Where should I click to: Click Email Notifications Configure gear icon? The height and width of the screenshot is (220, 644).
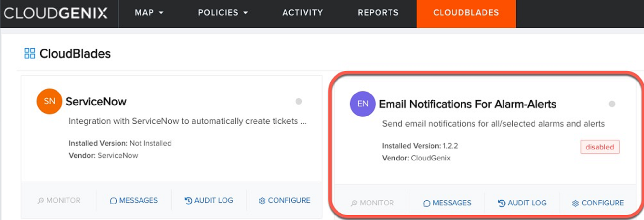point(575,203)
